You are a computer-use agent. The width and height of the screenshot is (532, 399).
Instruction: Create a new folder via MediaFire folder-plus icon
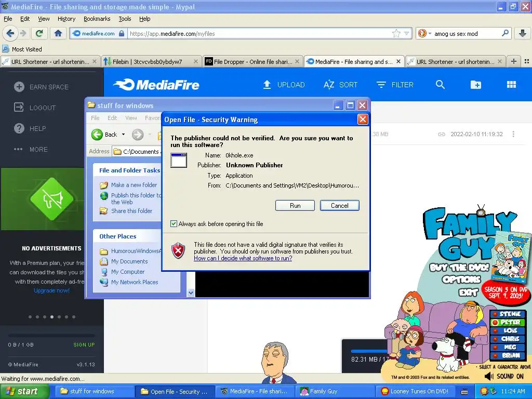pyautogui.click(x=476, y=85)
